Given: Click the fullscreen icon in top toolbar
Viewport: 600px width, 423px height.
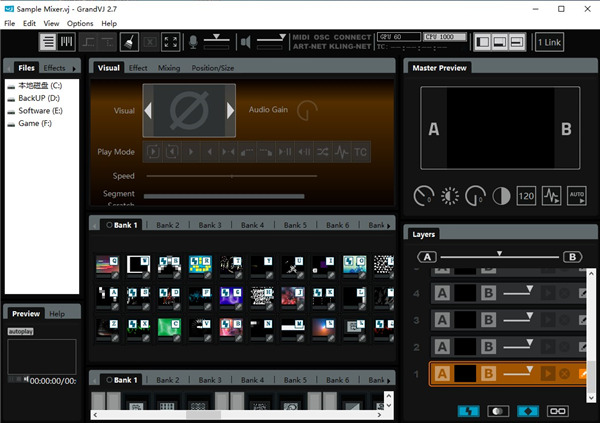Looking at the screenshot, I should (171, 42).
